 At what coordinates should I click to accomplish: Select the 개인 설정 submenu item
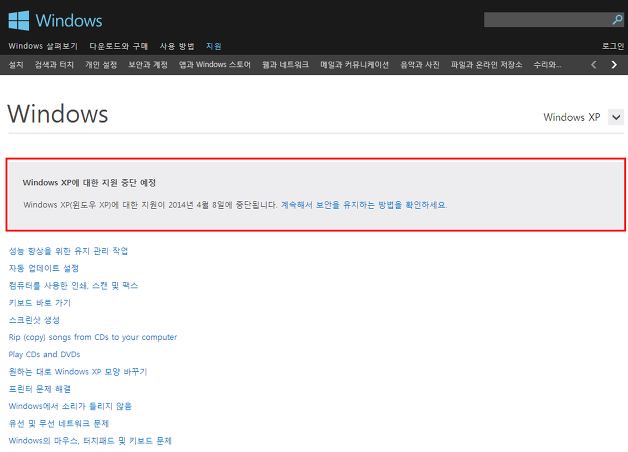(x=101, y=65)
